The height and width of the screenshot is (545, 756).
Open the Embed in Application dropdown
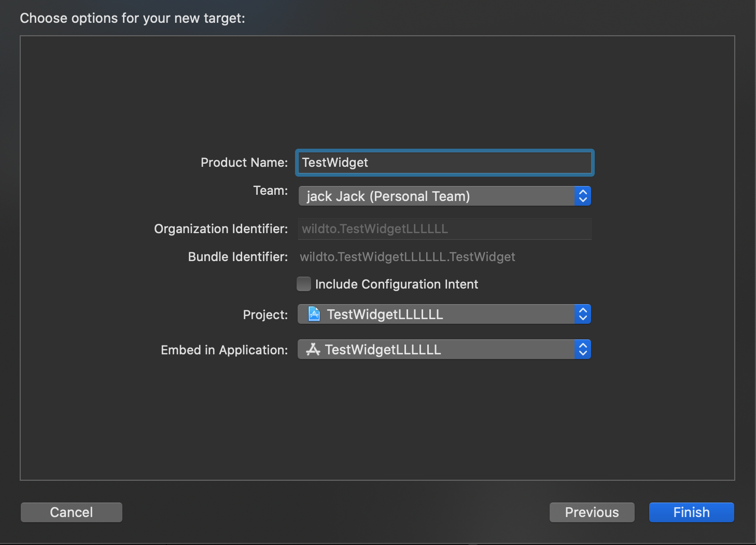click(444, 350)
